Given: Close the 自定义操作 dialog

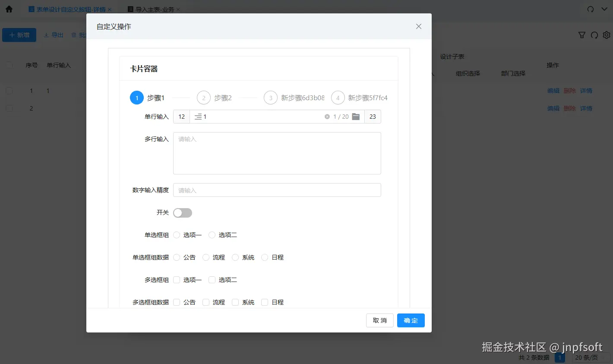Looking at the screenshot, I should (x=419, y=26).
